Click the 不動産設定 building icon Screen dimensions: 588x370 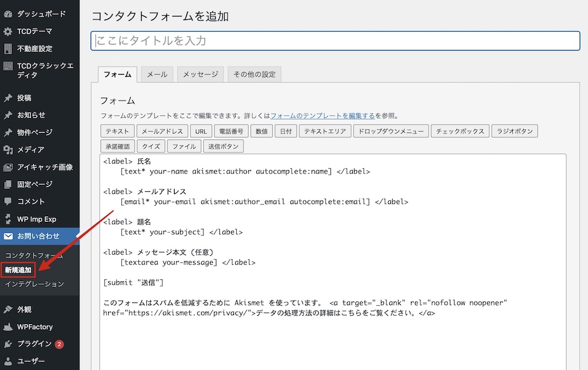[x=8, y=49]
